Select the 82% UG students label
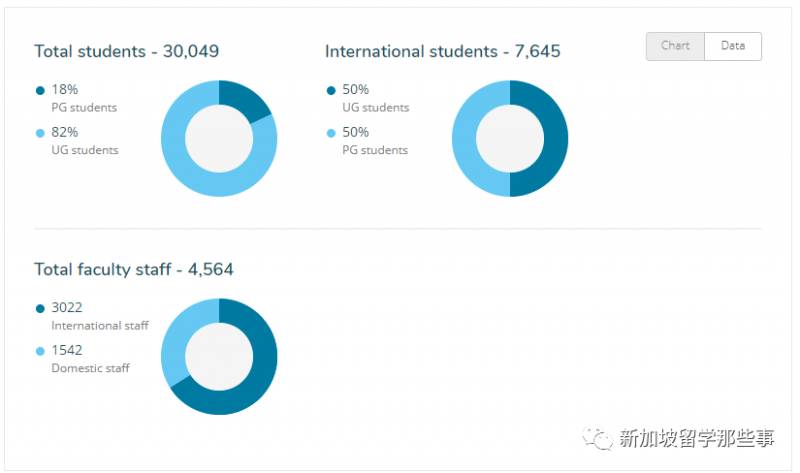This screenshot has width=800, height=473. click(84, 140)
